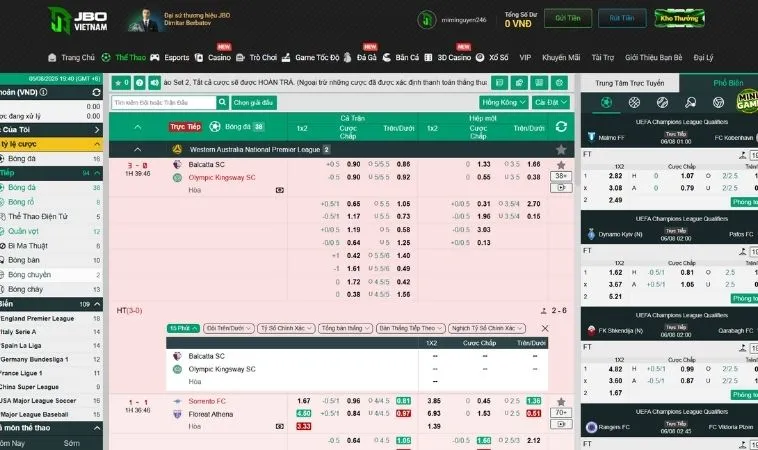758x450 pixels.
Task: Click the Gửi Tiền deposit button
Action: [x=568, y=18]
